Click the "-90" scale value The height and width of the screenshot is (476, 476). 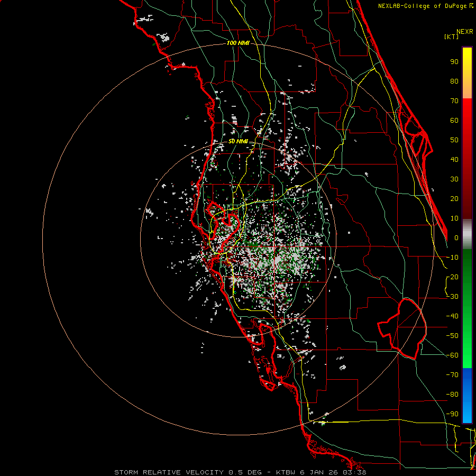click(452, 414)
